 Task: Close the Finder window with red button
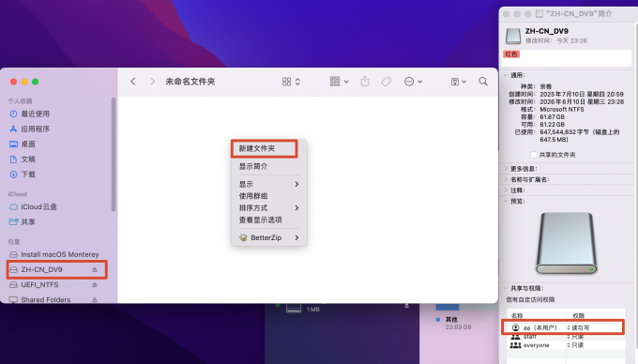pos(13,82)
